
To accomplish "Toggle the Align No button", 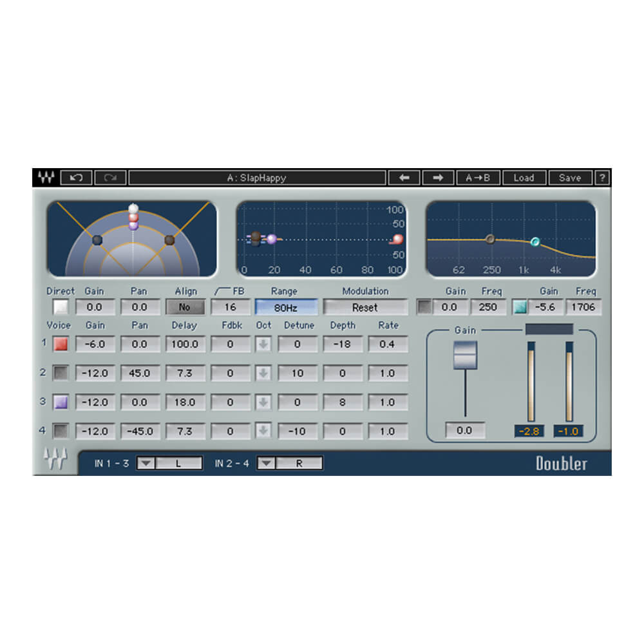I will (x=185, y=307).
